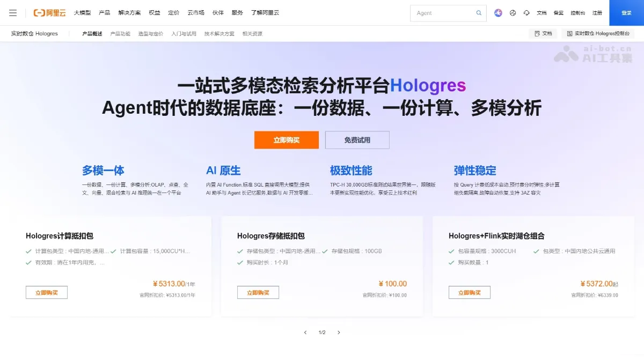Open 服务 navigation menu
644x362 pixels.
(x=237, y=13)
